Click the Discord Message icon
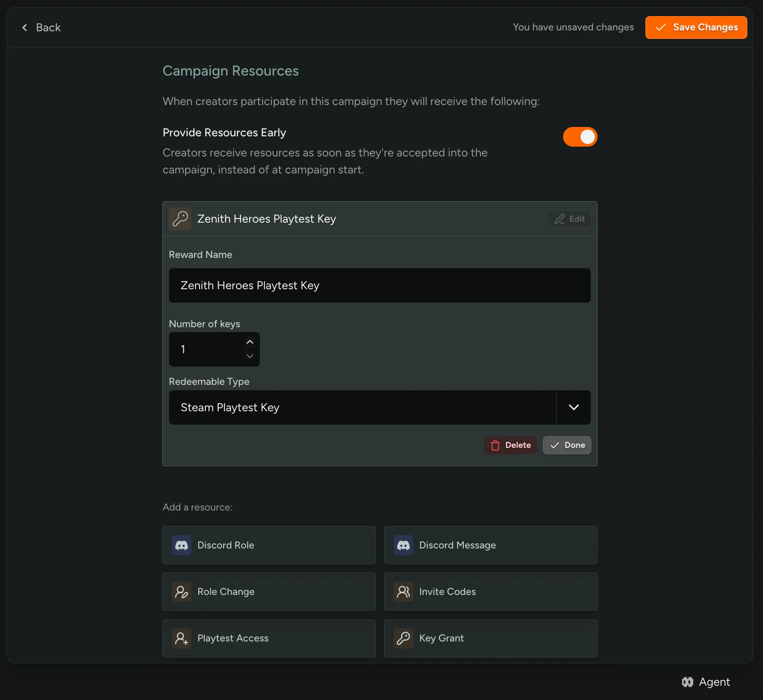763x700 pixels. point(403,545)
